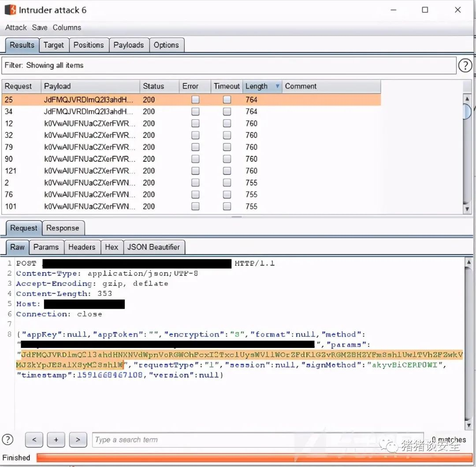Click the Connection: close header line

click(x=59, y=314)
